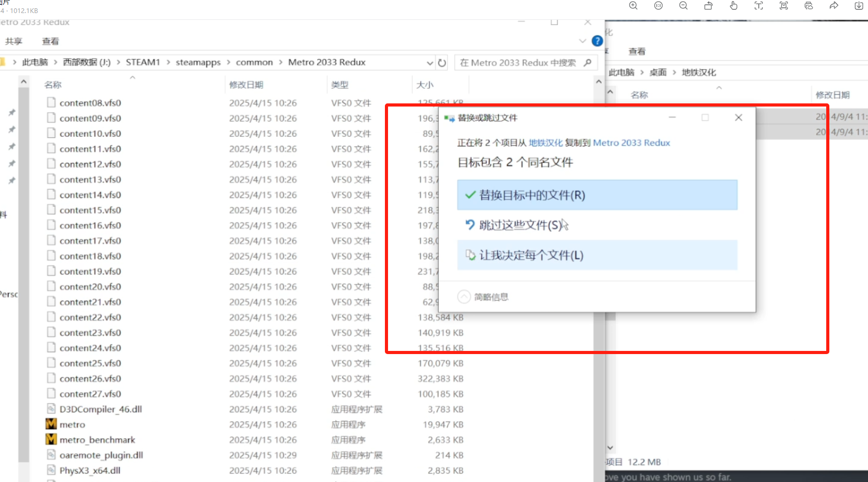The width and height of the screenshot is (868, 482).
Task: Go to steamapps folder in breadcrumb
Action: (x=198, y=62)
